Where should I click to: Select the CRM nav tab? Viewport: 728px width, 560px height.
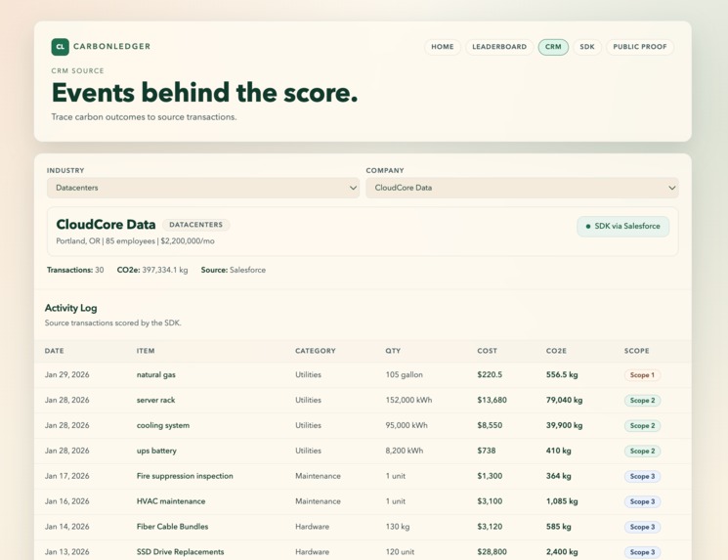click(553, 47)
